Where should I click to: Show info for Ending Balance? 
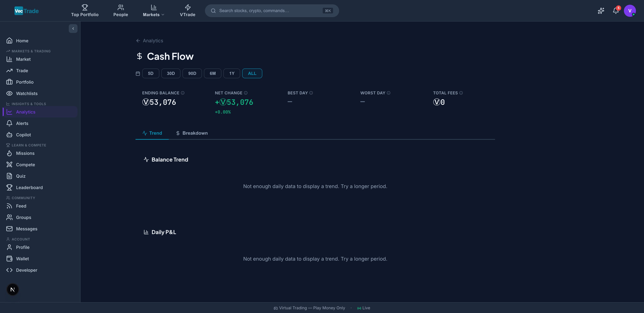[x=182, y=93]
